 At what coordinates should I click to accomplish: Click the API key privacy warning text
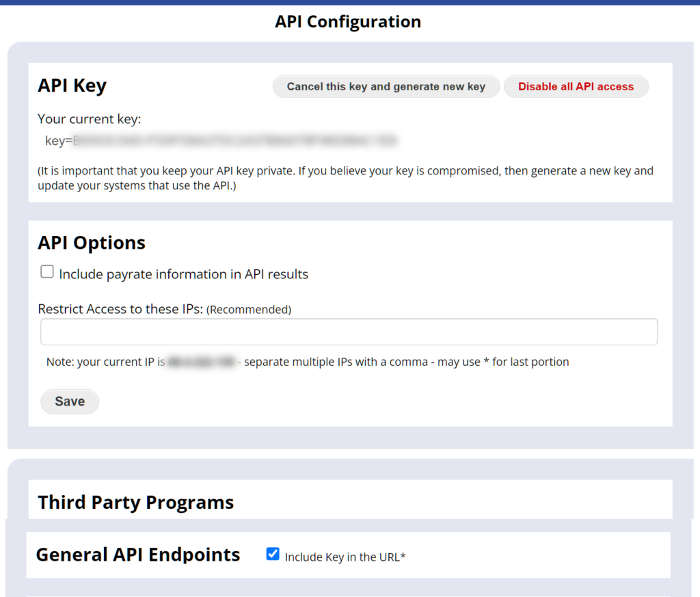point(345,178)
